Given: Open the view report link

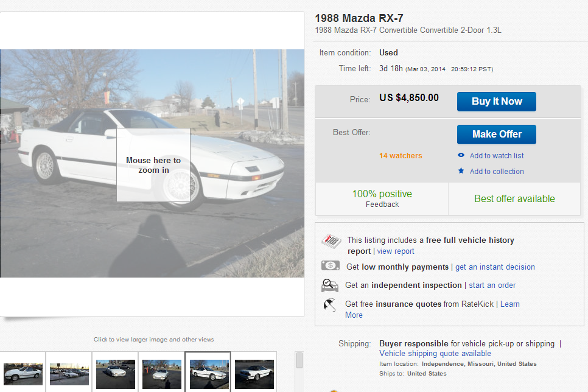Looking at the screenshot, I should click(x=396, y=251).
